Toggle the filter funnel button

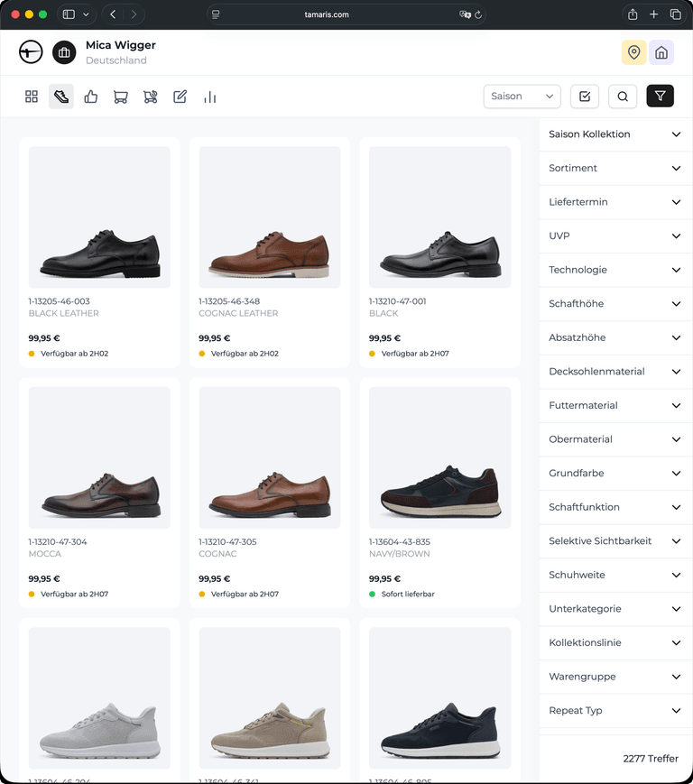click(660, 96)
